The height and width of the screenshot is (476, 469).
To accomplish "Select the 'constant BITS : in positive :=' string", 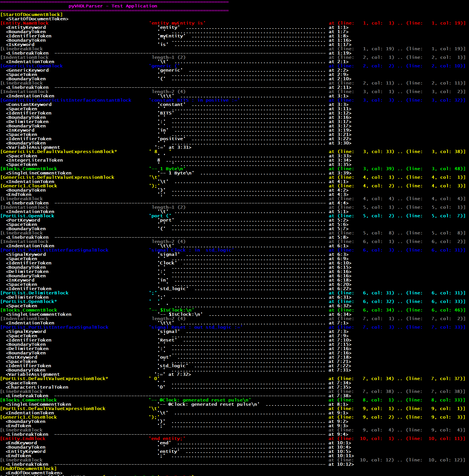I will pos(194,100).
